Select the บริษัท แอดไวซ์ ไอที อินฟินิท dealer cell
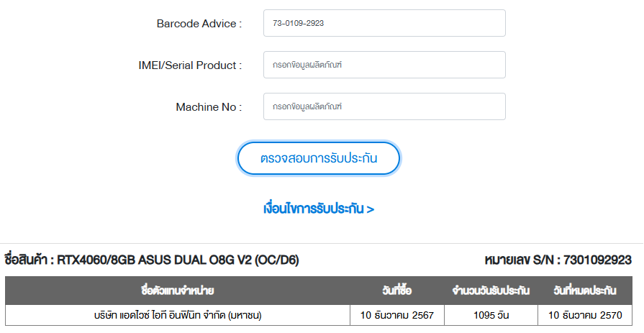This screenshot has width=644, height=333. 178,315
